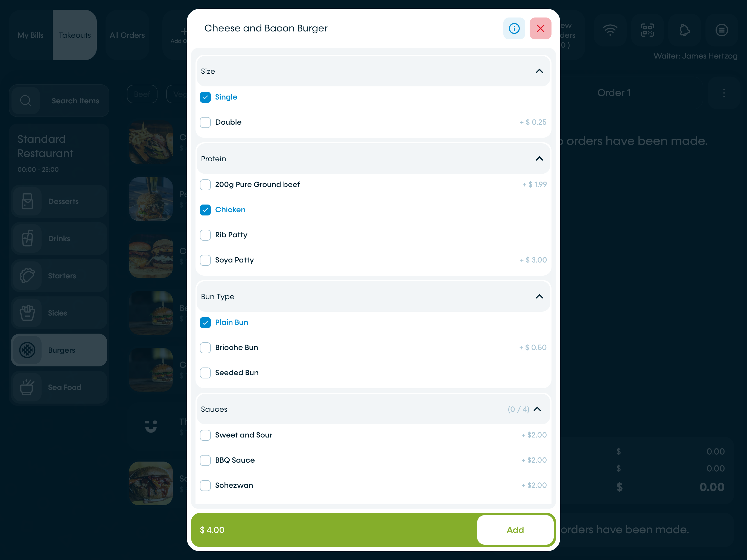Open the hamburger menu icon

722,30
